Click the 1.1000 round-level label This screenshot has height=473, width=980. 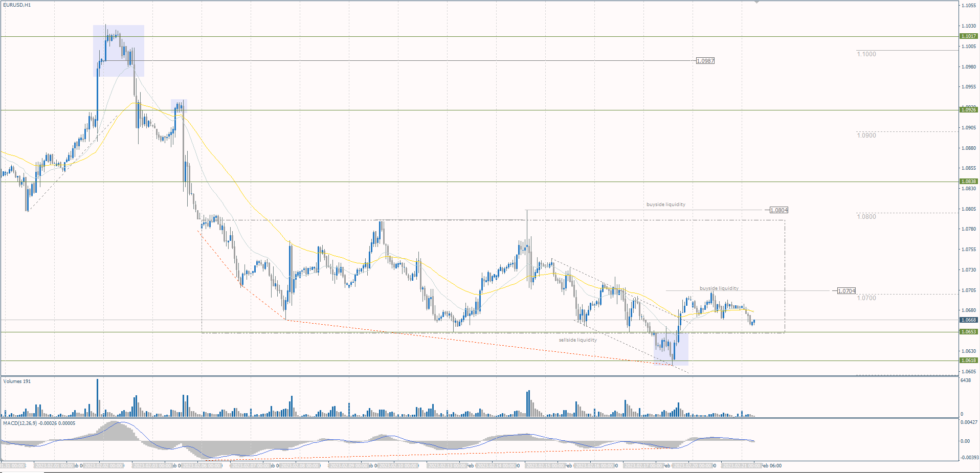click(866, 54)
